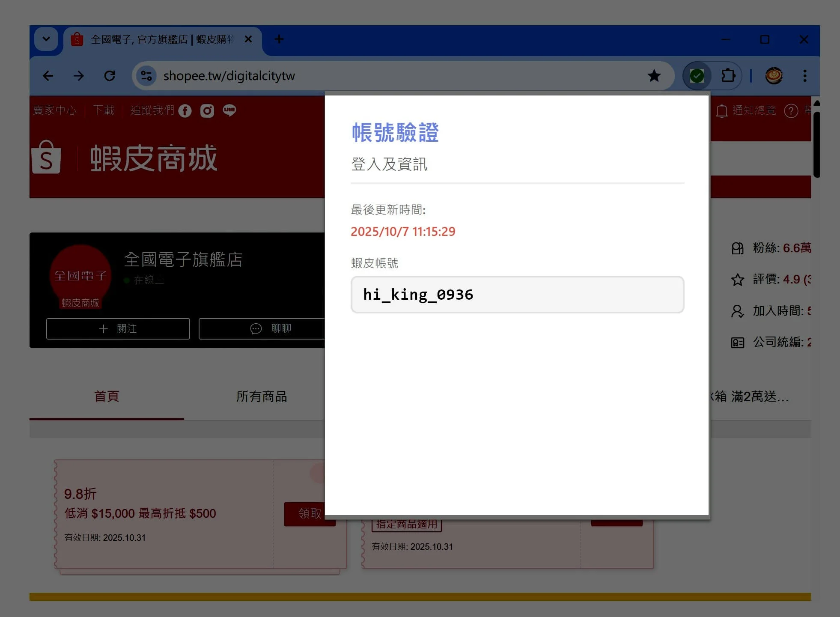Reload the page
Image resolution: width=840 pixels, height=617 pixels.
click(x=110, y=76)
